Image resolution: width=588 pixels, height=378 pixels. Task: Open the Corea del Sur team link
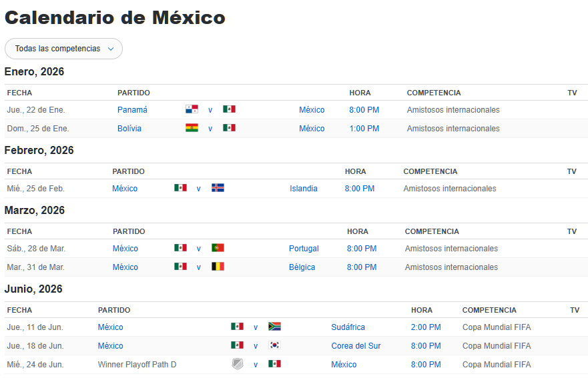[x=356, y=346]
